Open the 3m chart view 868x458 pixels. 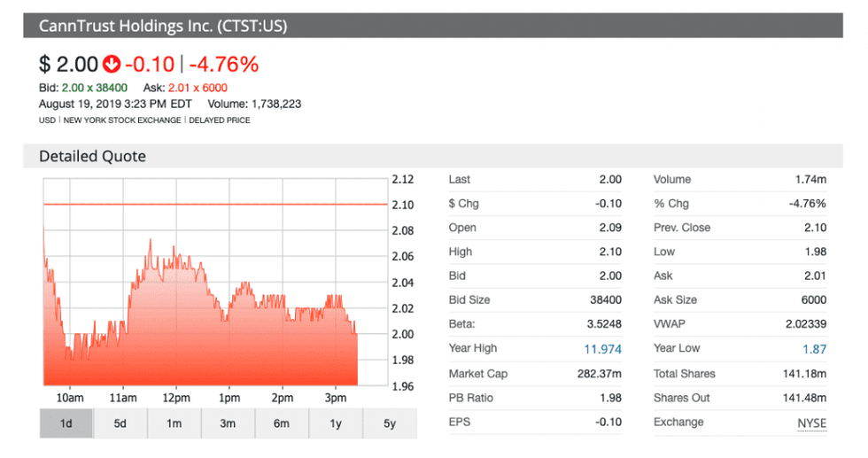228,423
